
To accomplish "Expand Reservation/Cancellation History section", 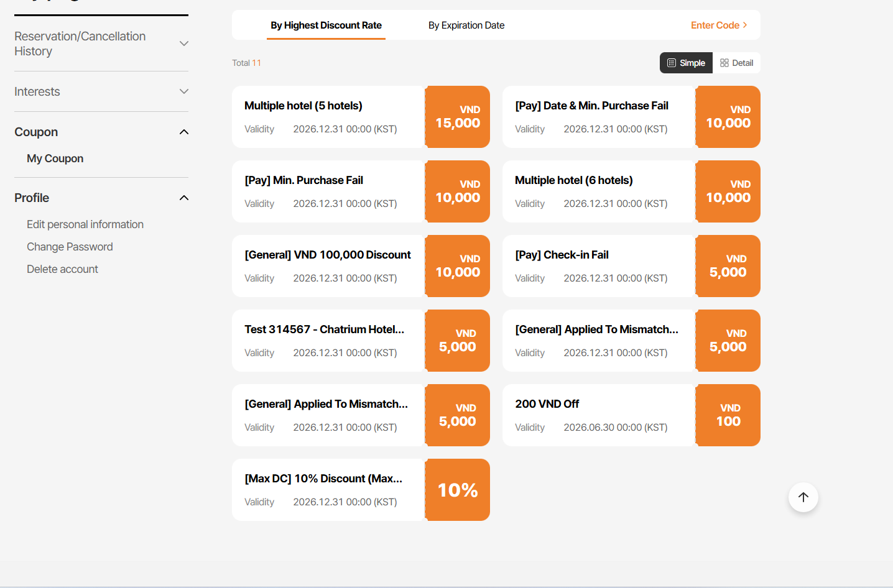I will pyautogui.click(x=183, y=44).
